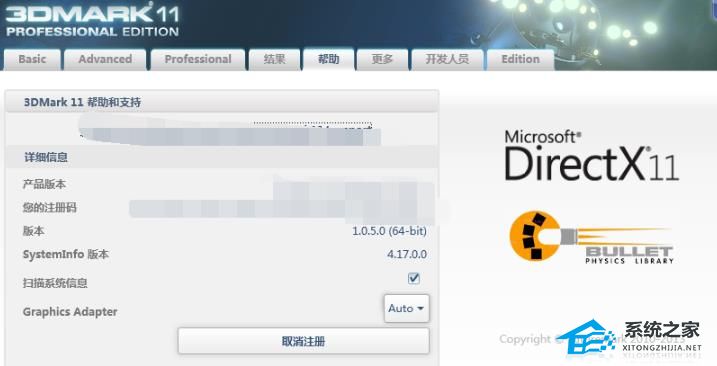Click the SystemInfo version 4.17.0.0
This screenshot has width=717, height=366.
click(x=407, y=254)
